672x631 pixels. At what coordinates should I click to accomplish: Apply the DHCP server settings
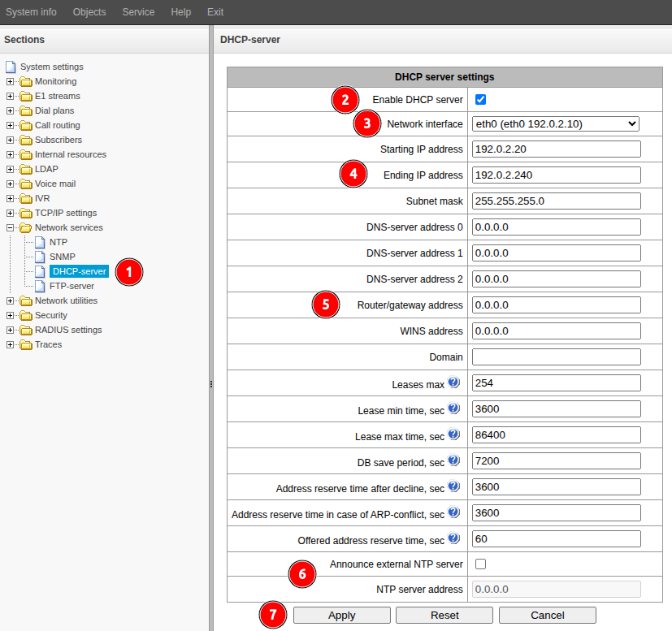point(341,616)
